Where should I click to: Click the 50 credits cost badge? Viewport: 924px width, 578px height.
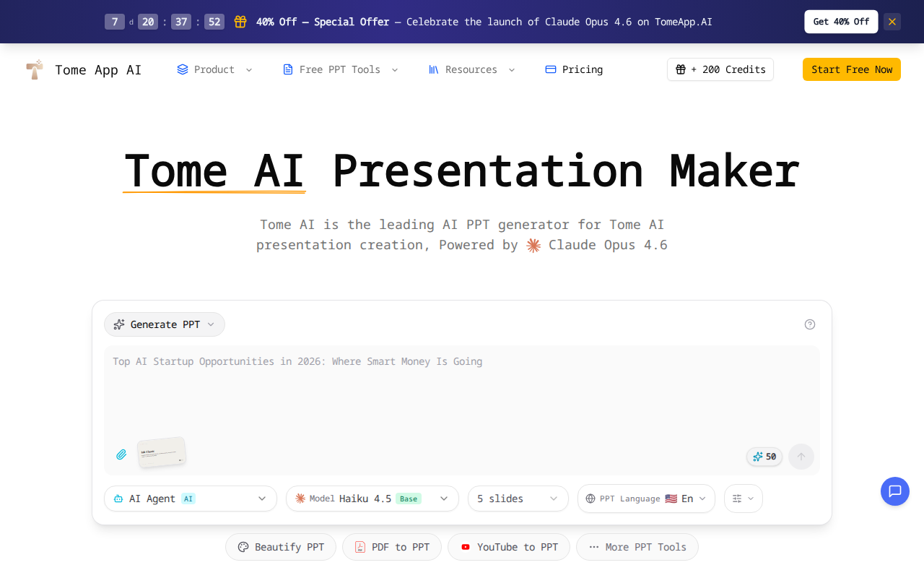tap(764, 457)
